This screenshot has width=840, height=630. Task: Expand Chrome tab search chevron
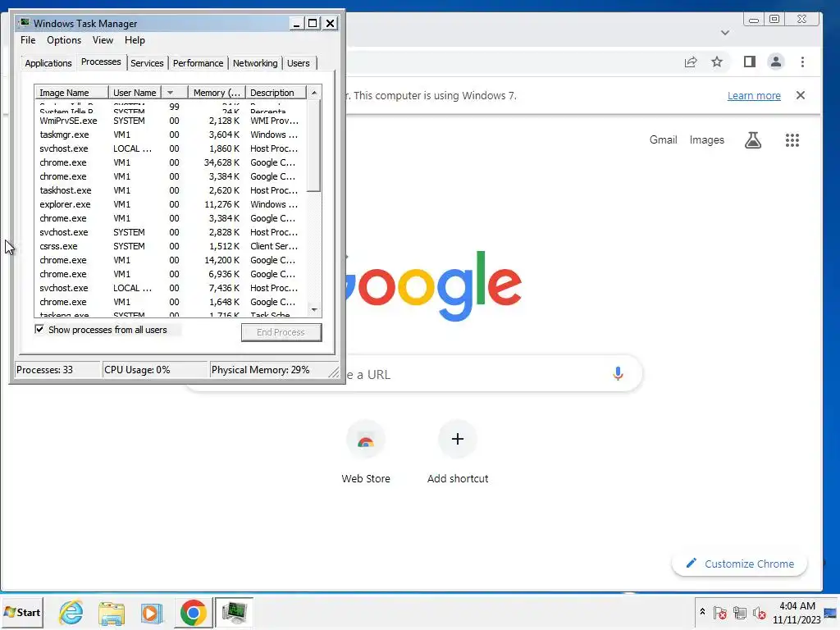725,33
